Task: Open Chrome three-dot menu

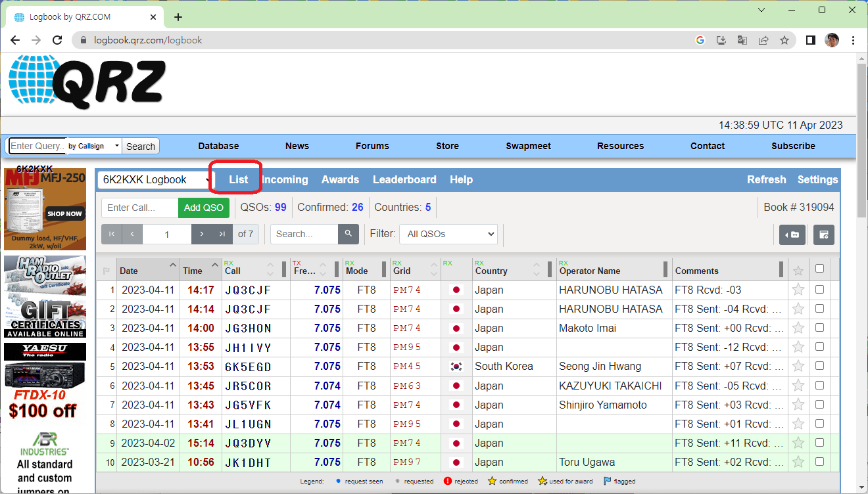Action: click(x=854, y=40)
